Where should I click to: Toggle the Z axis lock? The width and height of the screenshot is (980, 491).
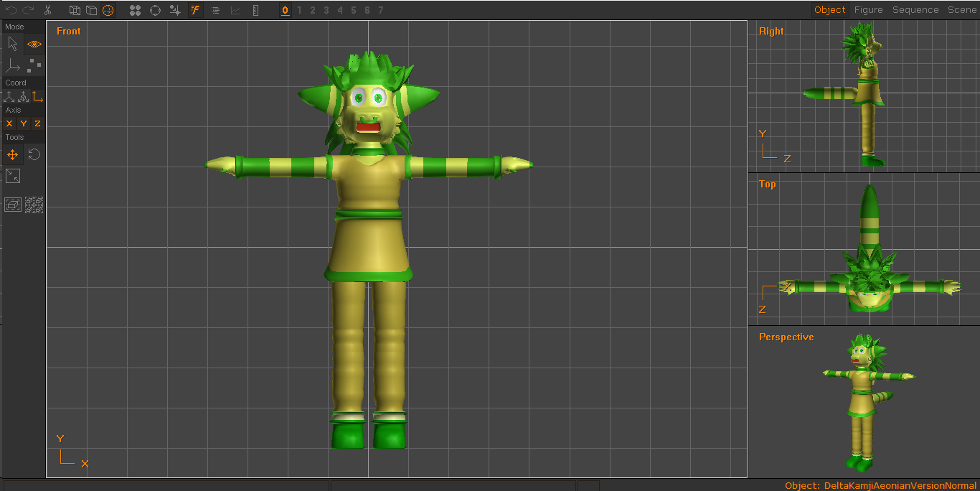point(37,123)
